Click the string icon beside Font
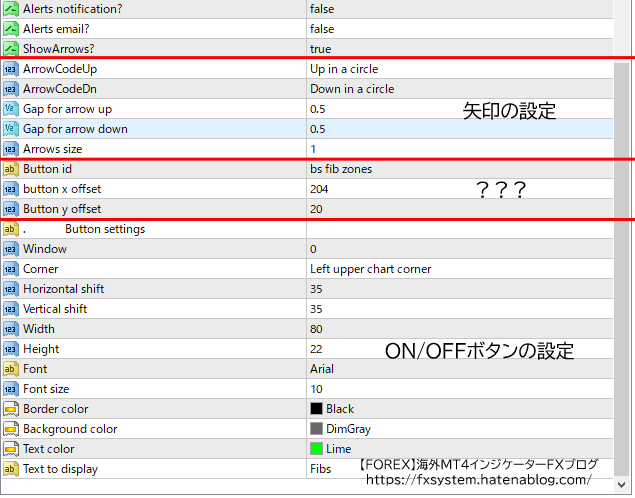The width and height of the screenshot is (635, 498). [x=11, y=369]
